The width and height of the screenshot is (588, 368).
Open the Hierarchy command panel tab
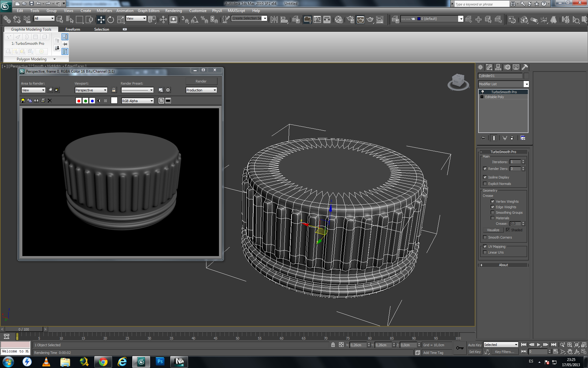(498, 67)
